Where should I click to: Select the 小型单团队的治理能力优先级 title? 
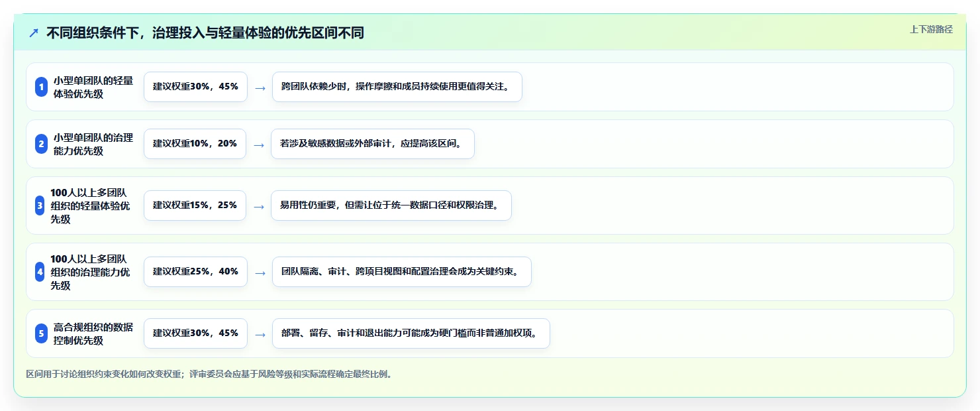[93, 144]
